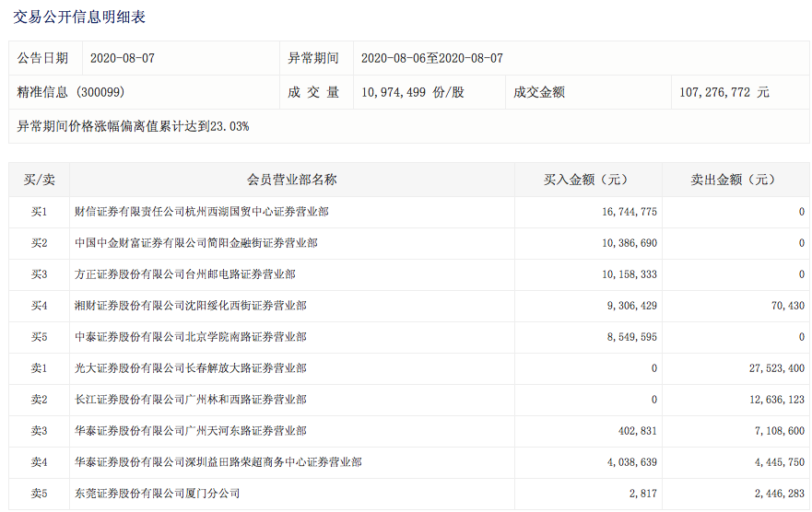Viewport: 812px width, 512px height.
Task: Select buy amount 8,549,595
Action: click(631, 337)
